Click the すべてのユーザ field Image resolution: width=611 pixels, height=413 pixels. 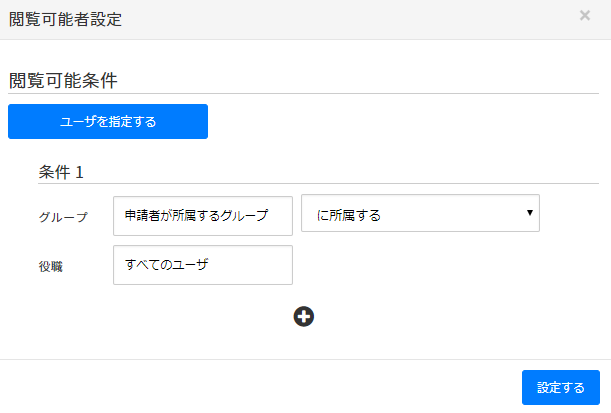click(x=203, y=265)
